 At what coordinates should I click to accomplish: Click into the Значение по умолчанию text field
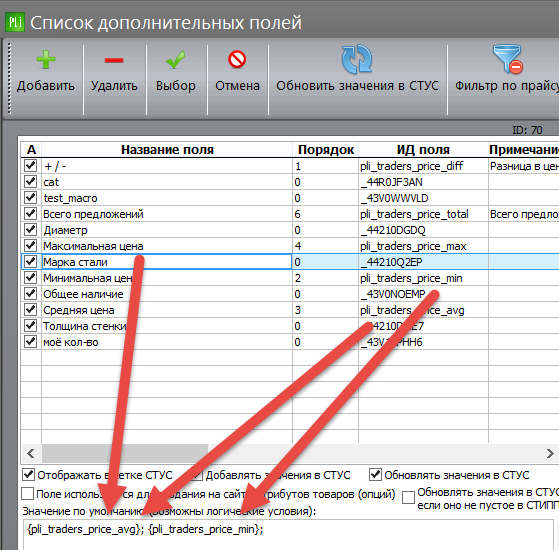(x=288, y=534)
